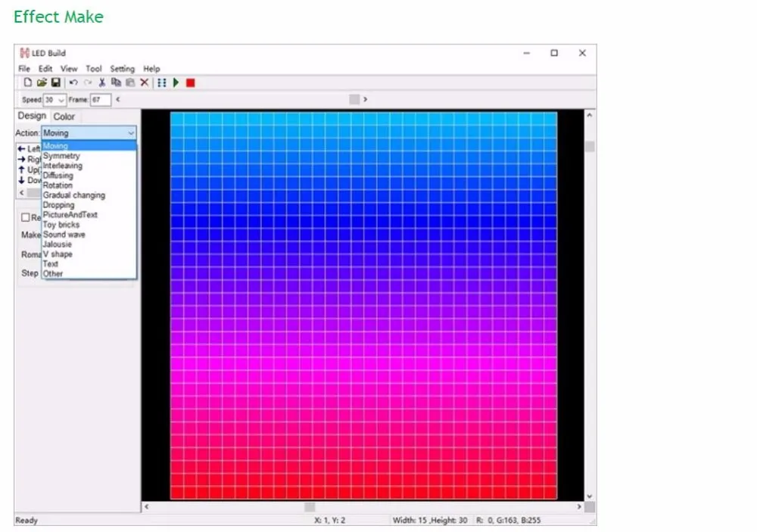
Task: Choose Toy bricks in the Action list
Action: (89, 225)
